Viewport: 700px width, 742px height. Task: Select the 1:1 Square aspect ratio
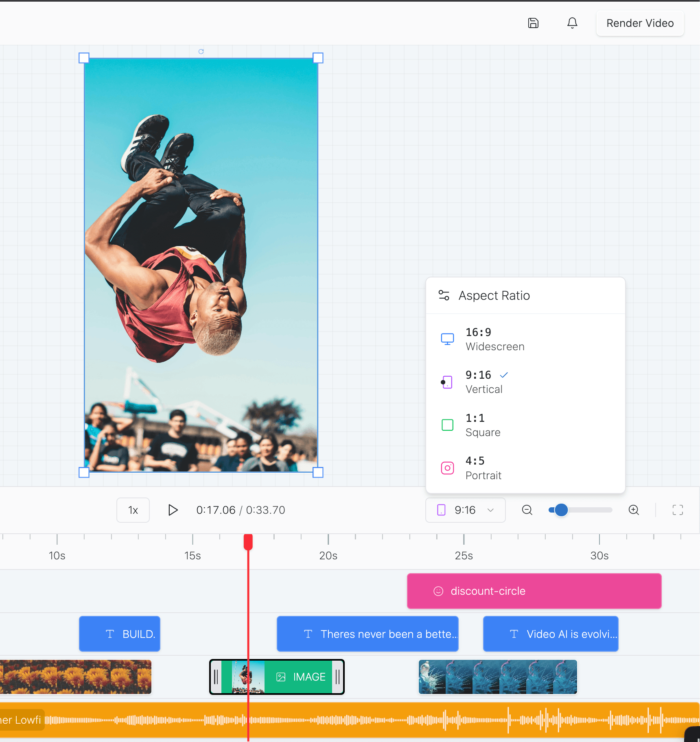(x=483, y=425)
